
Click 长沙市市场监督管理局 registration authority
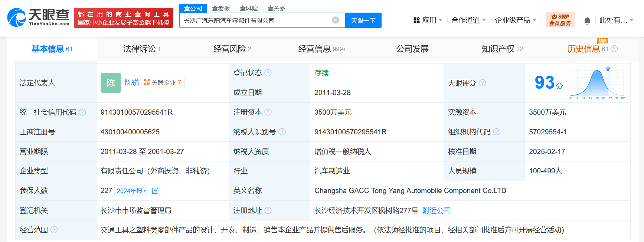tap(136, 210)
